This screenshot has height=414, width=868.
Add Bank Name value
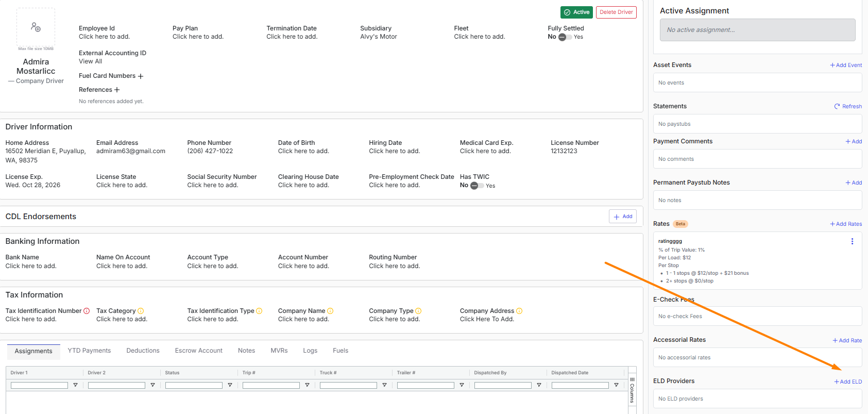coord(31,266)
